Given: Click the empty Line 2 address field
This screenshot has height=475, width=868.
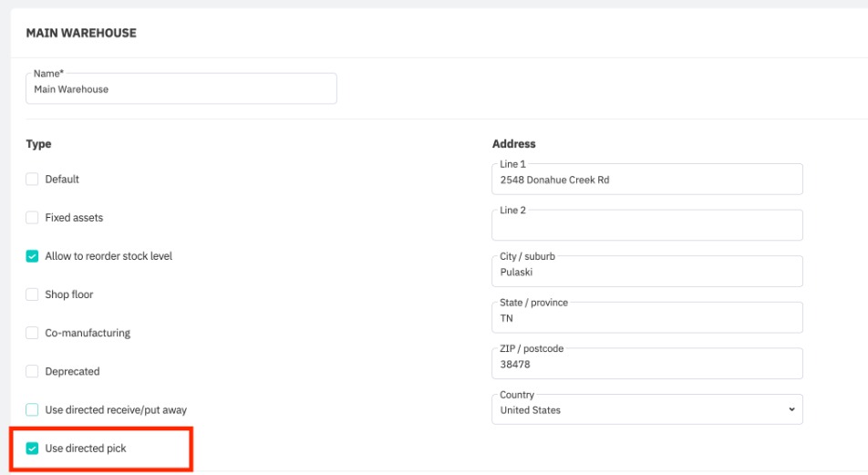Looking at the screenshot, I should [646, 226].
